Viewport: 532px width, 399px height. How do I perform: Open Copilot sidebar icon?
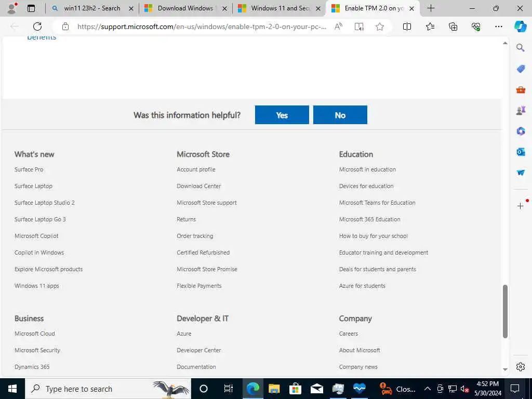coord(520,26)
